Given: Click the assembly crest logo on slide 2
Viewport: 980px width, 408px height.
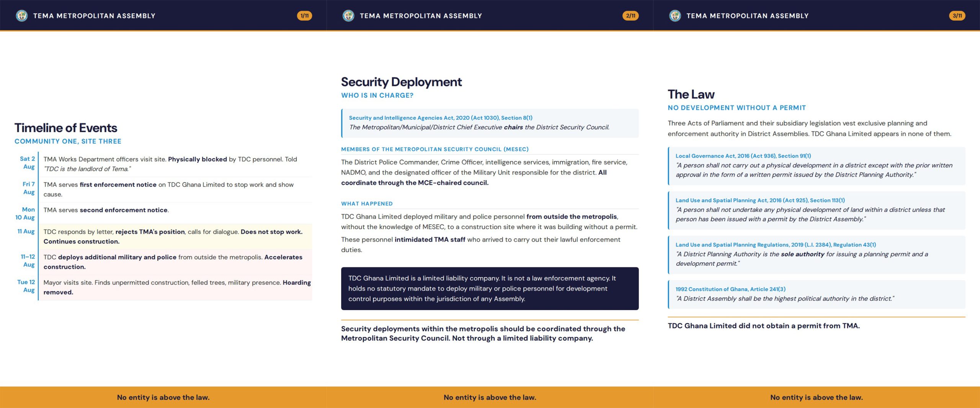Looking at the screenshot, I should click(x=348, y=16).
